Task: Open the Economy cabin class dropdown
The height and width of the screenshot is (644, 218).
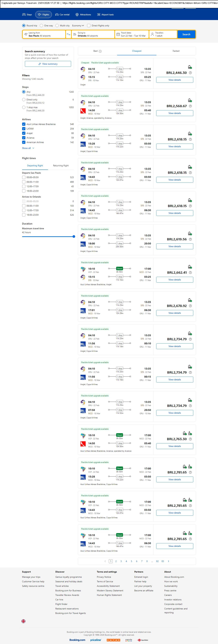Action: [x=78, y=26]
